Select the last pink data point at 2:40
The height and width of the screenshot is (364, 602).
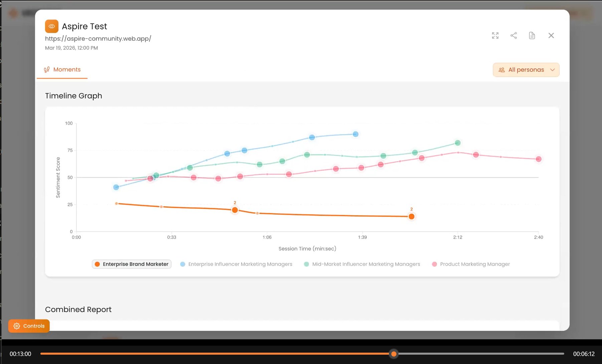click(x=539, y=159)
